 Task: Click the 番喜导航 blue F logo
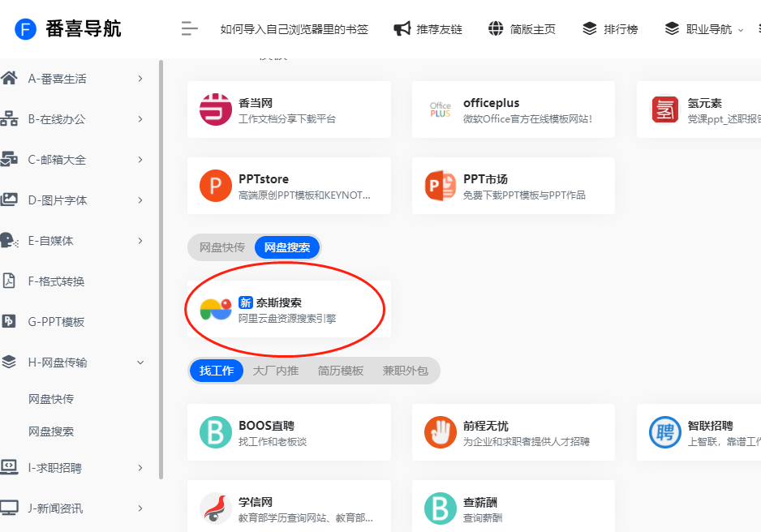(x=26, y=29)
